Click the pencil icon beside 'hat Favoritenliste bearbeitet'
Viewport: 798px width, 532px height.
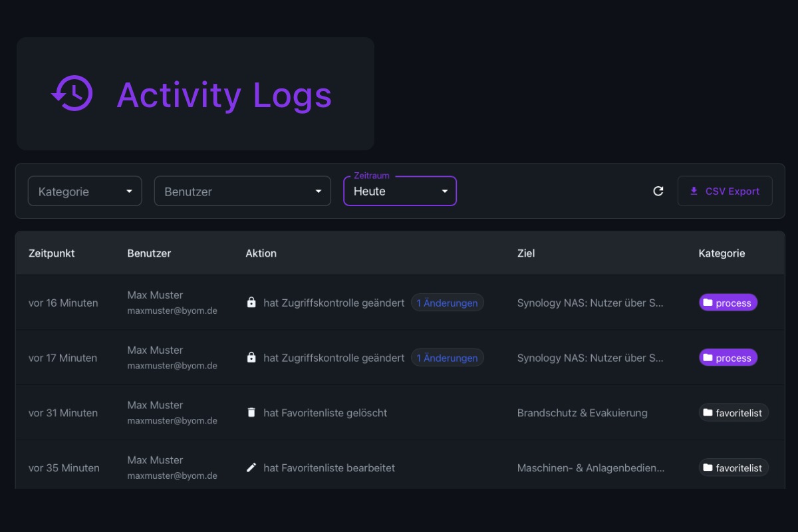251,467
